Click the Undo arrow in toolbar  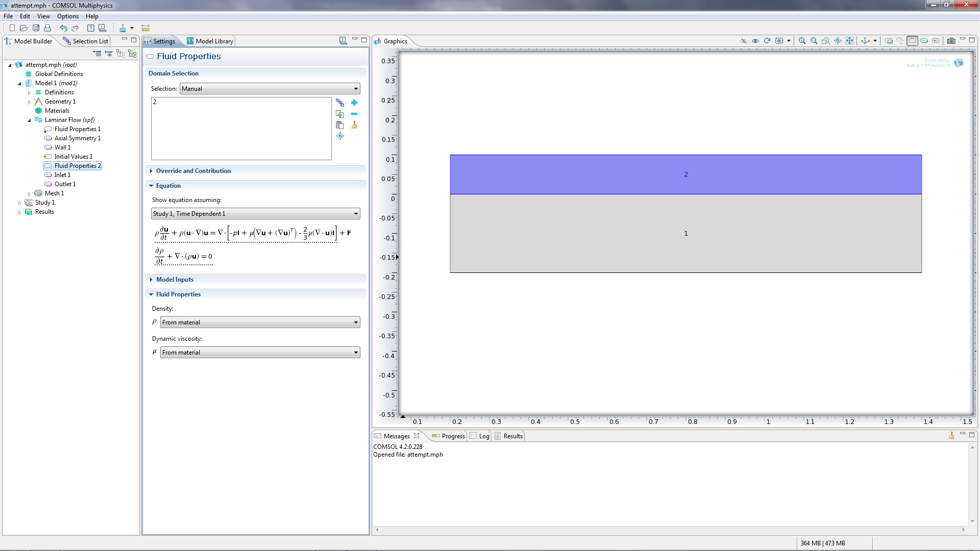click(63, 28)
